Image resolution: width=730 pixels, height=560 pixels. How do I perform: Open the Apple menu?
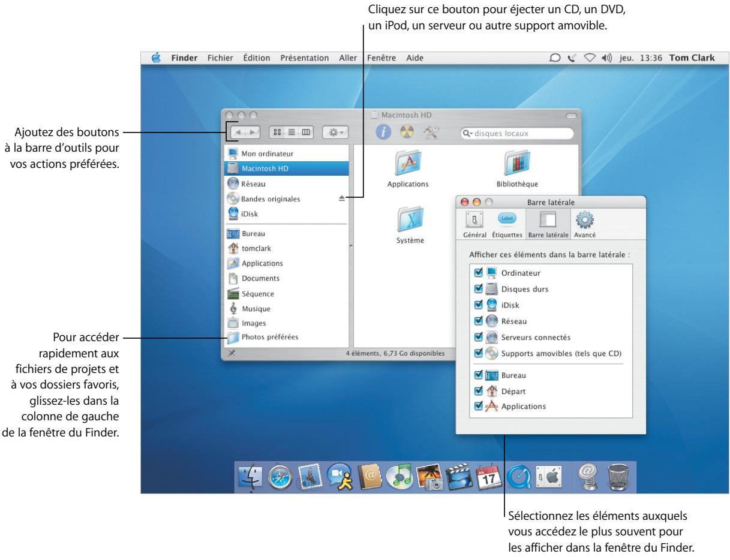(156, 58)
